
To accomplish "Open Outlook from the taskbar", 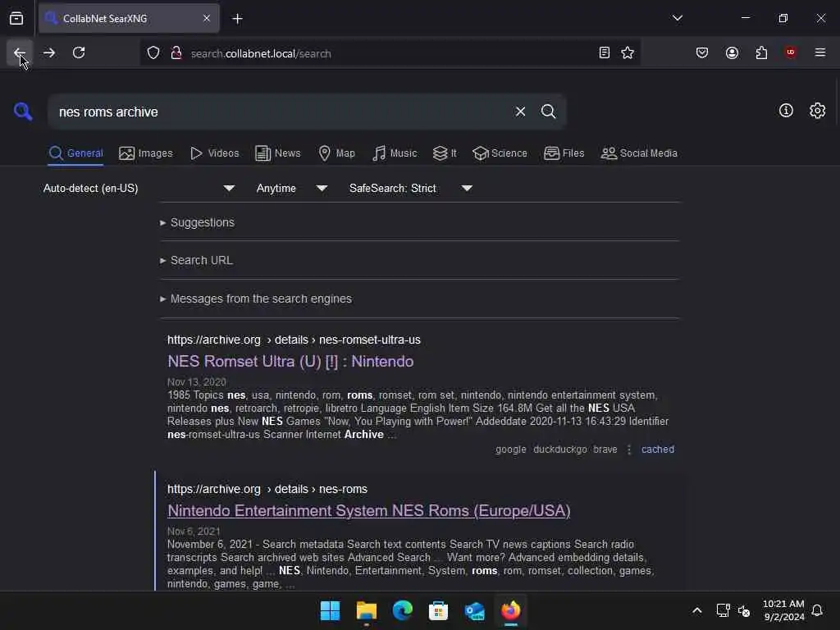I will point(475,610).
